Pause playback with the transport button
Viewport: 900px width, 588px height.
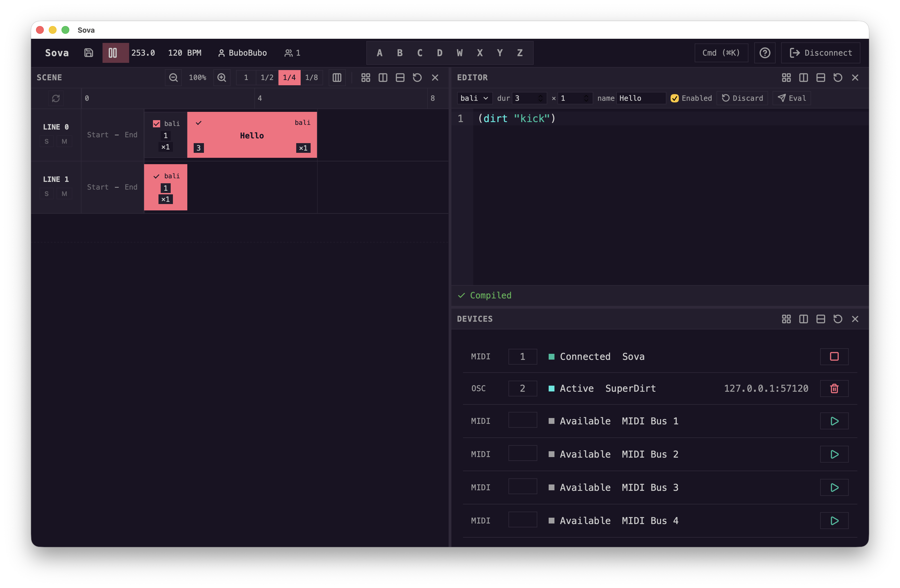[x=113, y=53]
